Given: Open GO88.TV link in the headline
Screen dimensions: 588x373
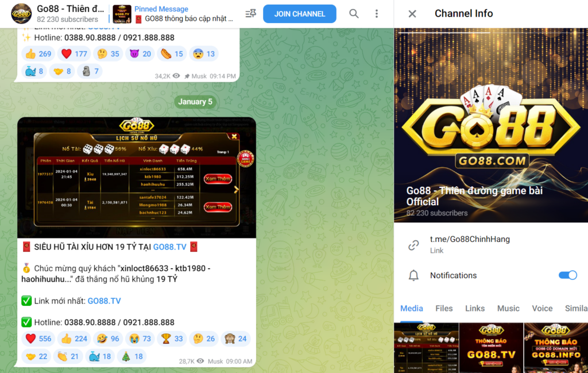Looking at the screenshot, I should [169, 247].
